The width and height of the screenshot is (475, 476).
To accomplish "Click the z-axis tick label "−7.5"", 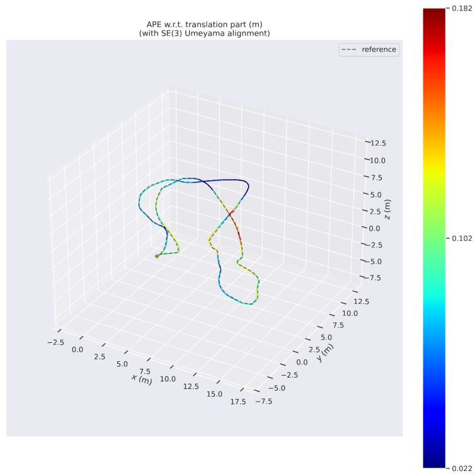I will pyautogui.click(x=374, y=278).
